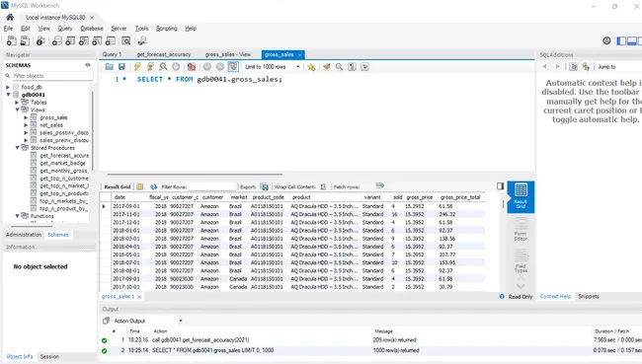
Task: Export the recordset to an external file
Action: 265,186
